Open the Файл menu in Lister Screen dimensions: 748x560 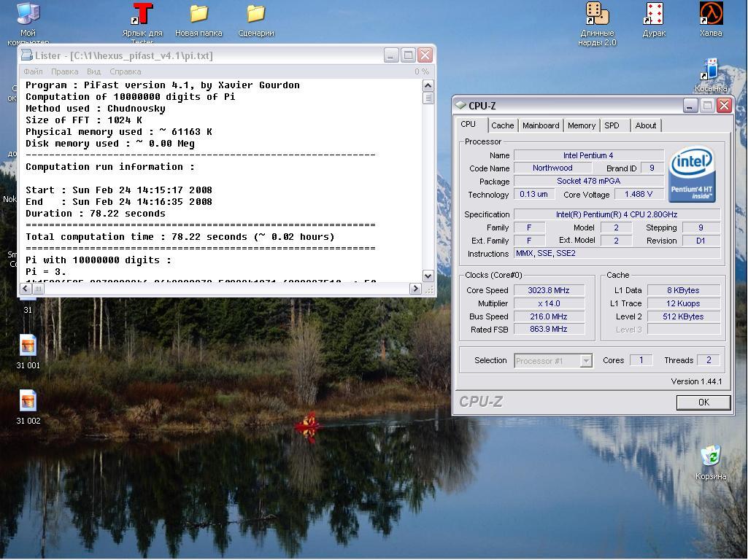tap(33, 71)
